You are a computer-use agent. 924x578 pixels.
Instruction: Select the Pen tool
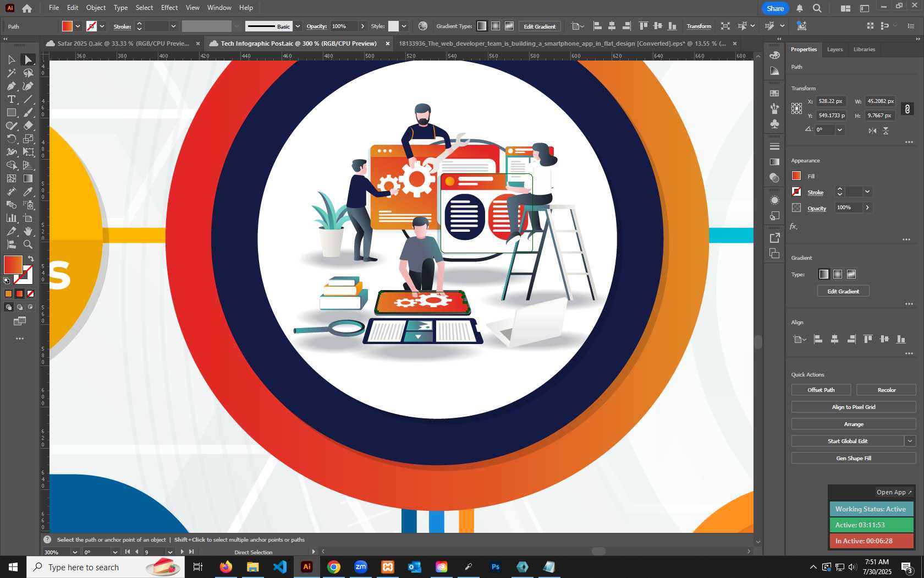point(11,86)
